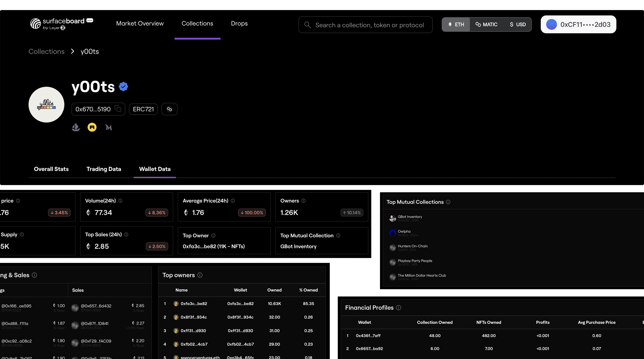Switch to Overall Stats tab

pos(51,169)
